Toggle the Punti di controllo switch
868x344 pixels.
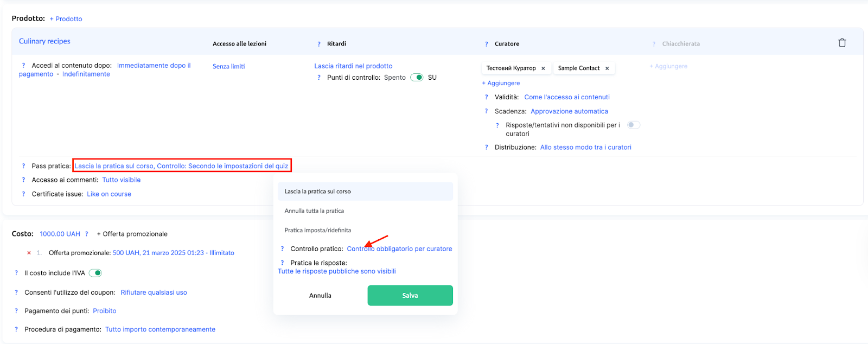point(417,78)
